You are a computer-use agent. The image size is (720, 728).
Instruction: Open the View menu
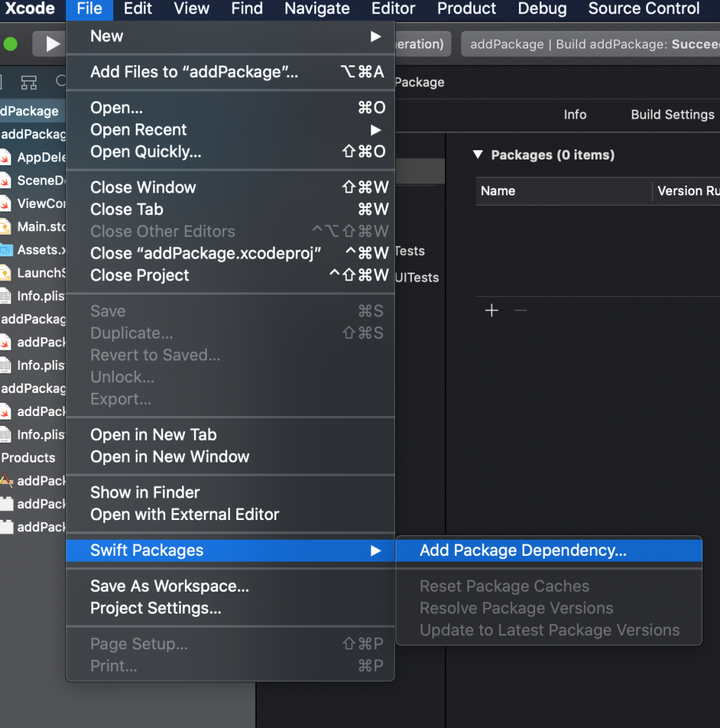pyautogui.click(x=191, y=8)
